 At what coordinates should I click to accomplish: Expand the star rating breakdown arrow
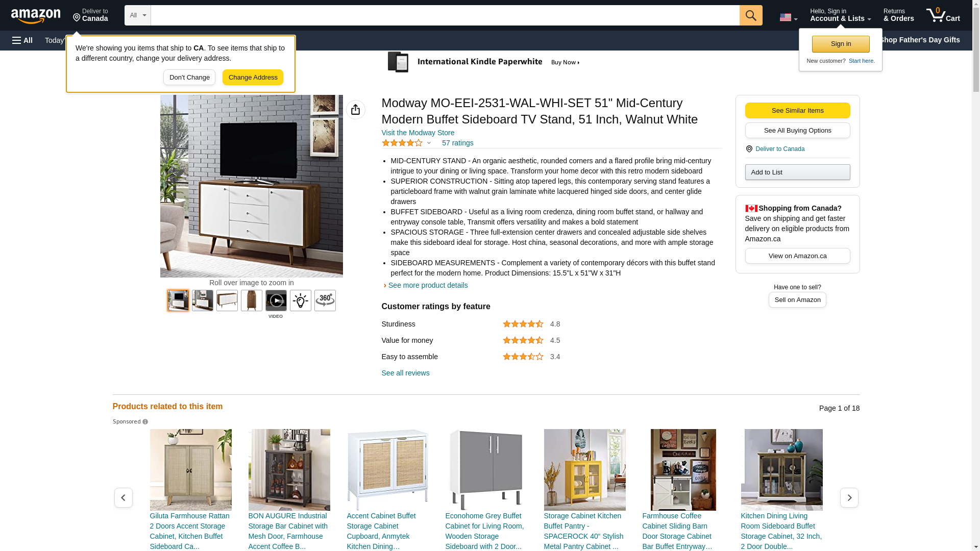[429, 143]
